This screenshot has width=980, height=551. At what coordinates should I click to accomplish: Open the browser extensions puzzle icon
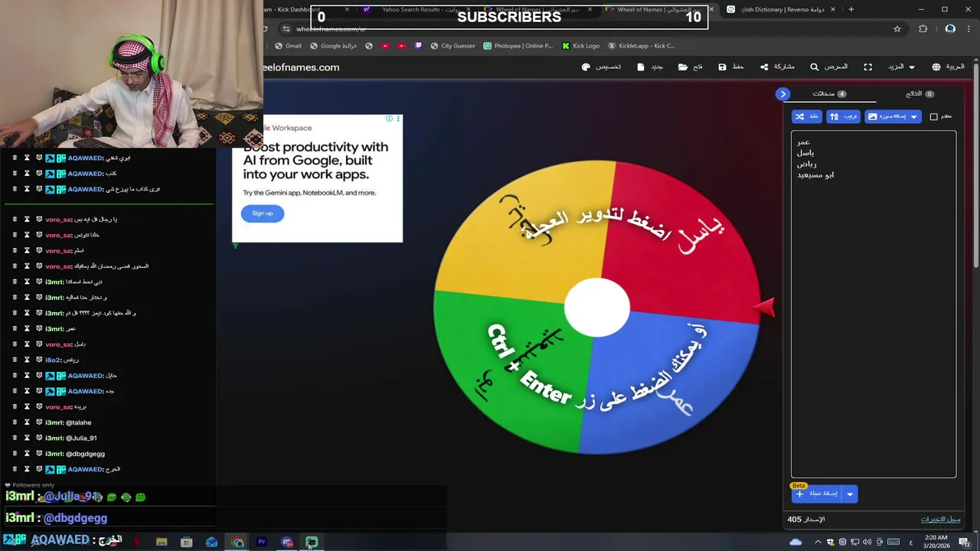click(923, 29)
